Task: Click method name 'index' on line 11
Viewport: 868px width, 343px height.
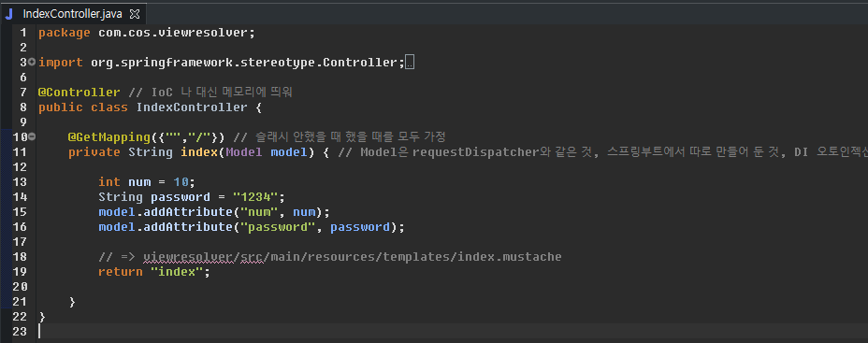Action: pyautogui.click(x=199, y=152)
